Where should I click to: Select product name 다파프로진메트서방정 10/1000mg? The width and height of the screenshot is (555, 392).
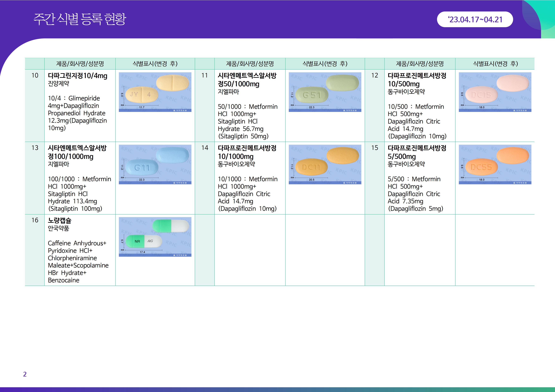[x=247, y=152]
